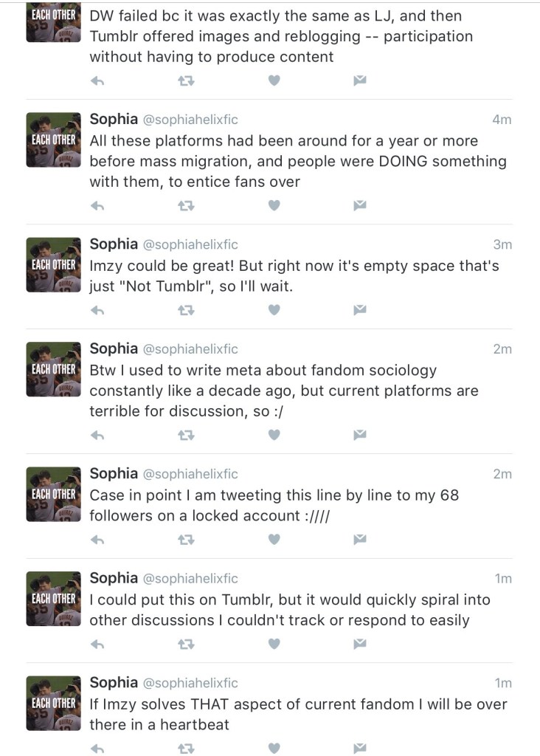Open Sophia's profile from the 4m tweet name

coord(114,120)
